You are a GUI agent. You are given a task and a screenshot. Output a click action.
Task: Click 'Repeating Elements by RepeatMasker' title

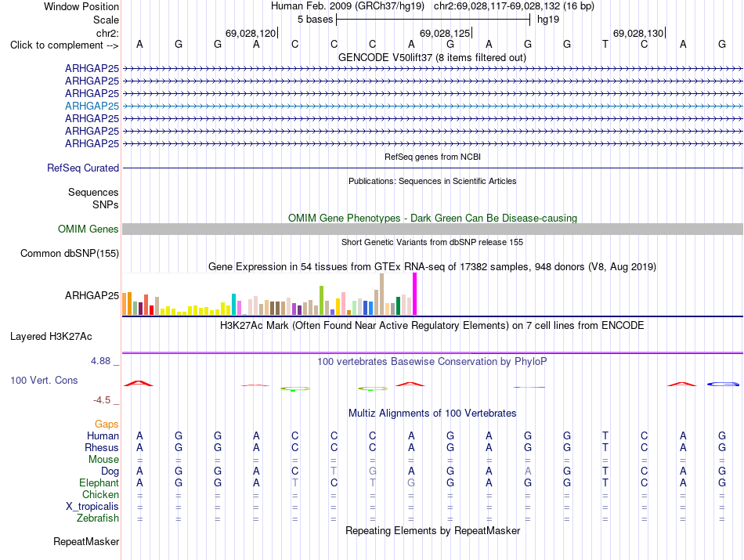point(433,530)
